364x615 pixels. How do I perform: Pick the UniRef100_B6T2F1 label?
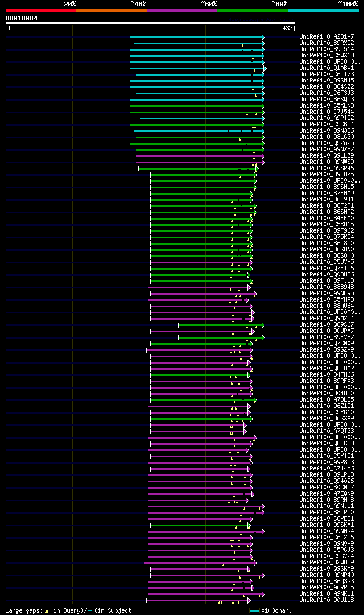[326, 206]
